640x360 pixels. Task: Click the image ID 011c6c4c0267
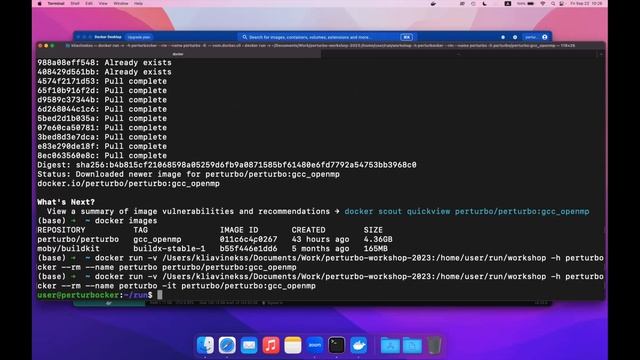248,239
